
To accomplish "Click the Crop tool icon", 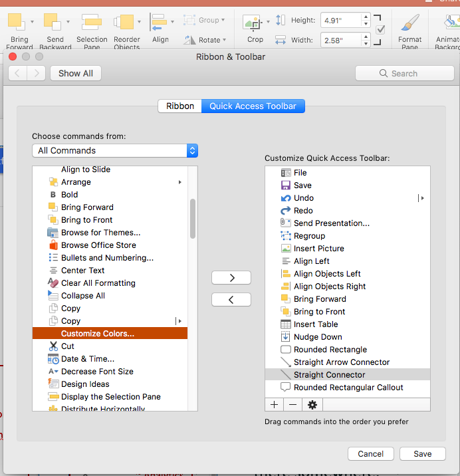I will coord(252,23).
